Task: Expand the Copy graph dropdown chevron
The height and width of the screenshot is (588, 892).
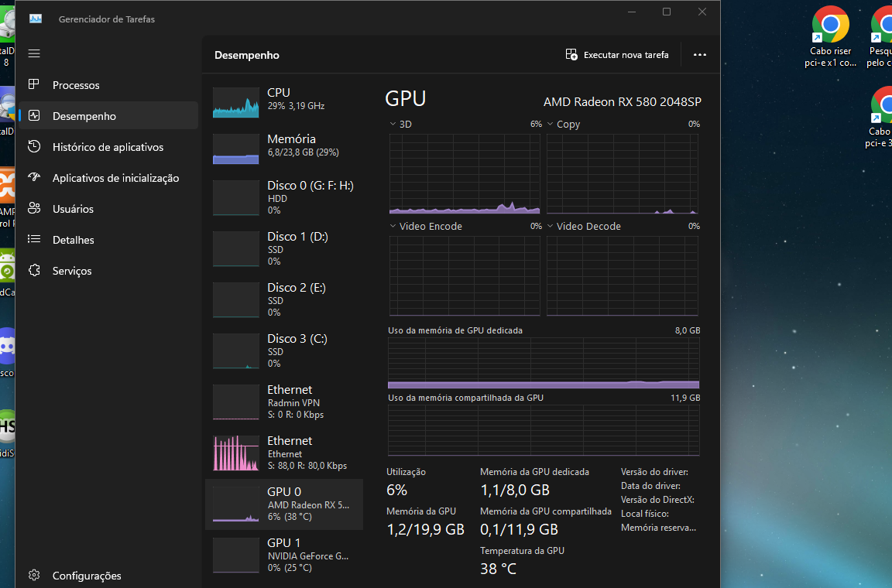Action: coord(550,124)
